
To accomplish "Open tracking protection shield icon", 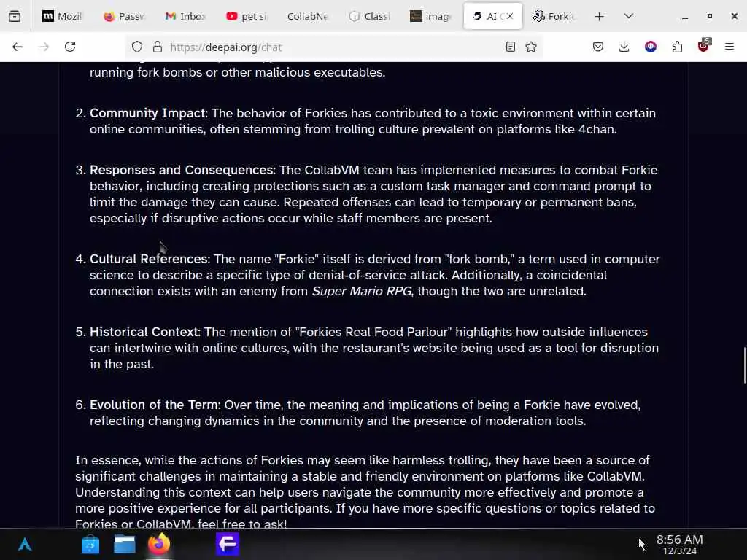I will click(137, 47).
